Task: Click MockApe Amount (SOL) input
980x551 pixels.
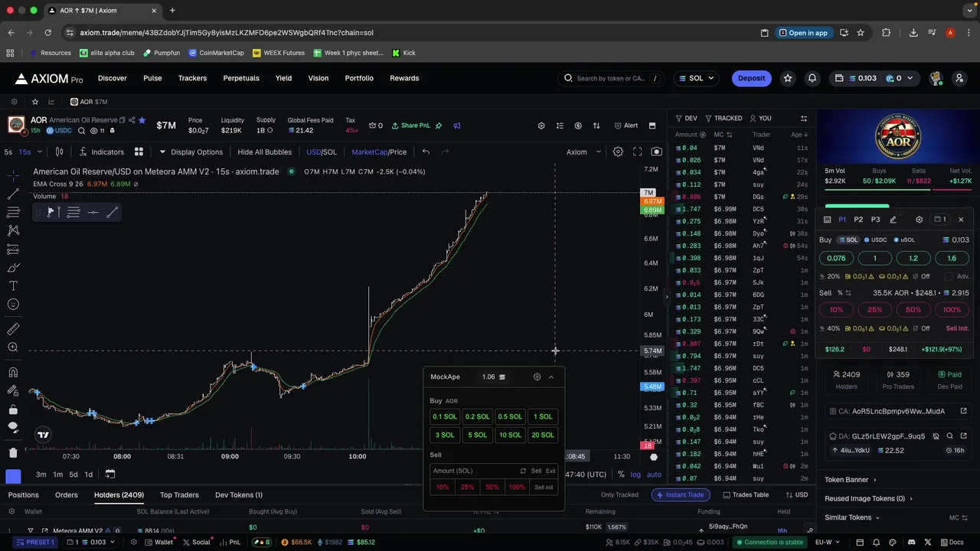Action: pyautogui.click(x=474, y=471)
